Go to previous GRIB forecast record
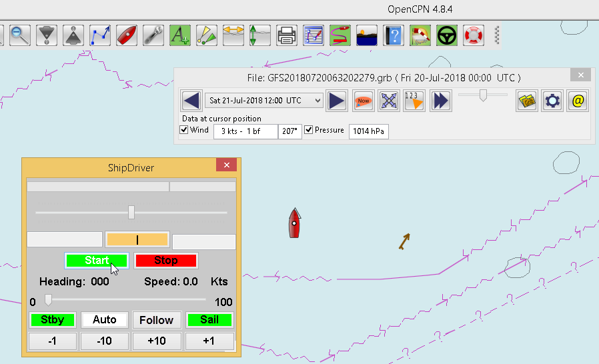Screen dimensions: 599x364 [x=191, y=101]
